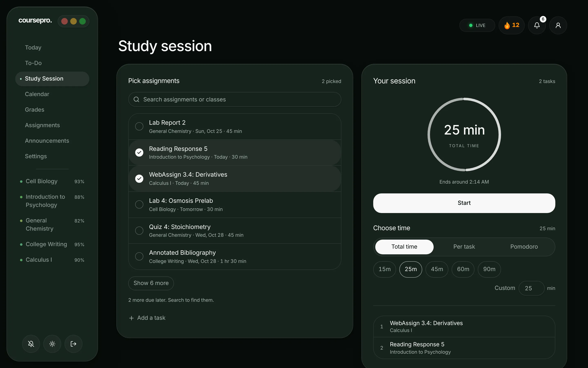This screenshot has width=588, height=368.
Task: Select the Lab Report 2 assignment checkbox
Action: tap(139, 126)
